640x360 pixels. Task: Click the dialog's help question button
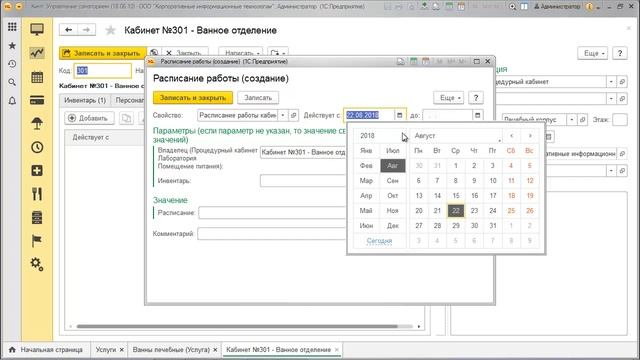point(476,98)
